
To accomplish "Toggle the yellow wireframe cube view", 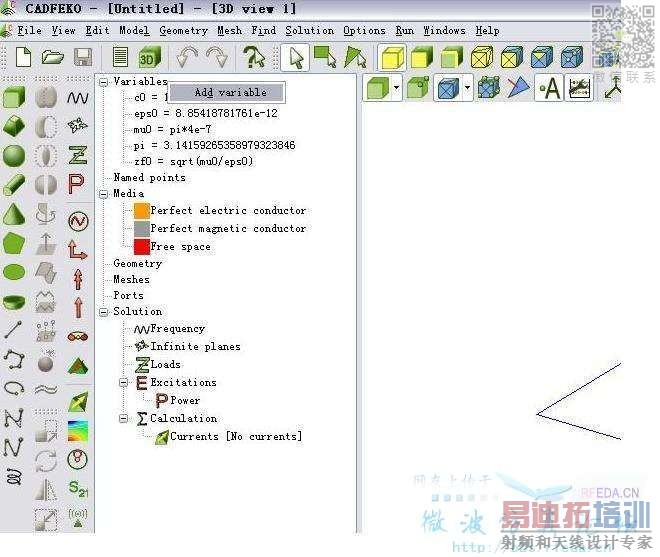I will (x=482, y=57).
